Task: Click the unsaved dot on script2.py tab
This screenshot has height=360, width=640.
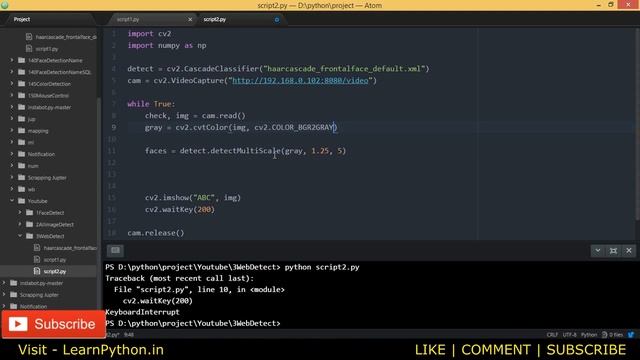Action: click(x=277, y=20)
